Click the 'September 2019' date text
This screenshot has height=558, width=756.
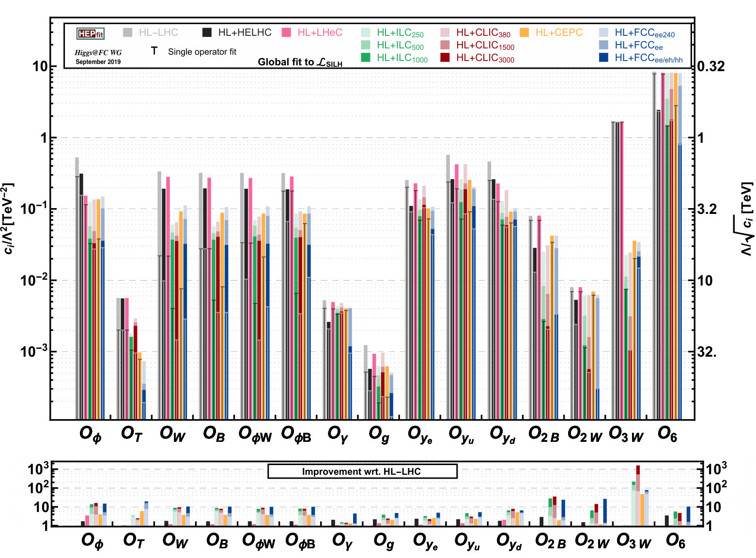98,62
